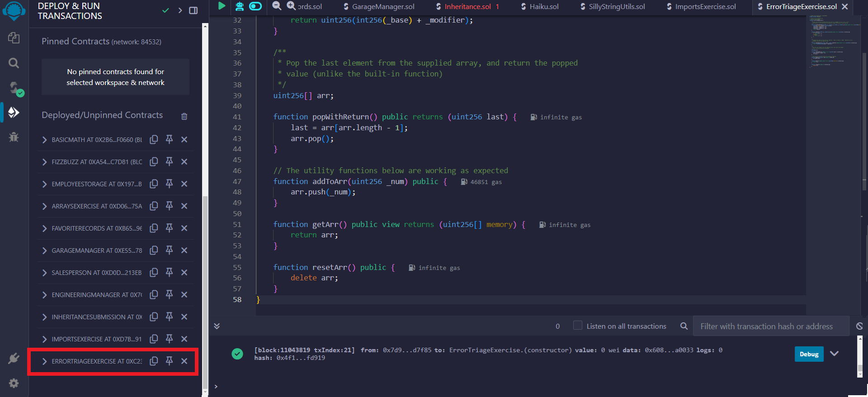Screen dimensions: 868x397
Task: Copy the SALESPERSON contract address
Action: tap(154, 272)
